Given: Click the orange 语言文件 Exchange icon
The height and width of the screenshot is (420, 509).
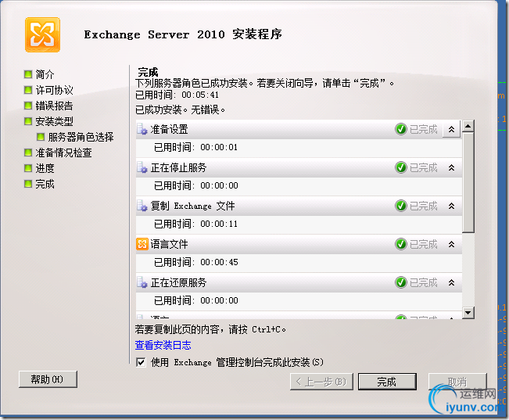Looking at the screenshot, I should [x=142, y=244].
